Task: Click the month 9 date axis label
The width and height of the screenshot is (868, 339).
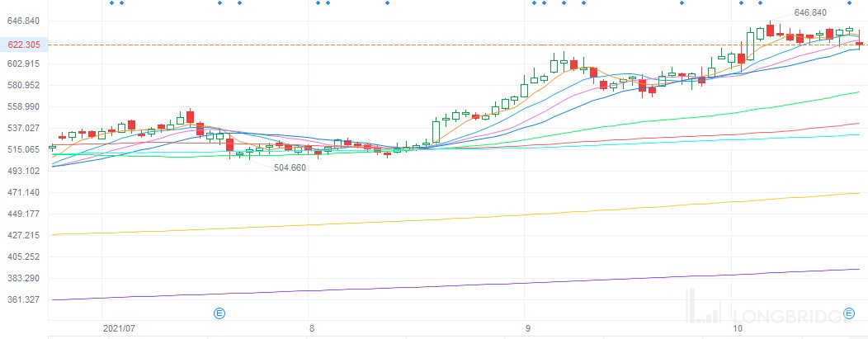Action: pos(525,328)
